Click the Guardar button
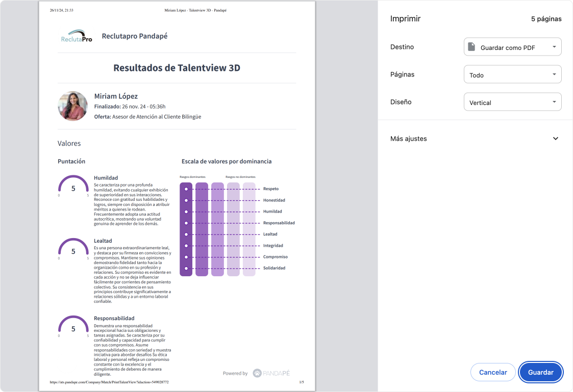The width and height of the screenshot is (573, 392). [x=540, y=372]
